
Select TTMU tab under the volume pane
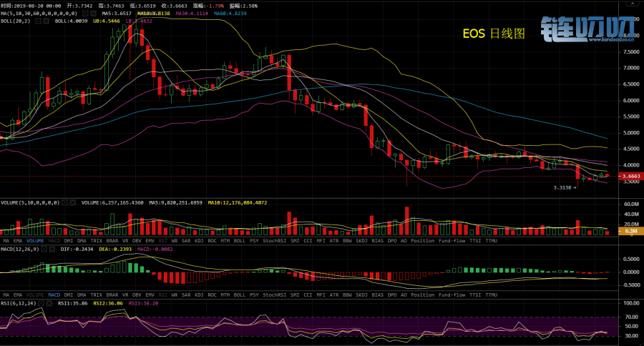tap(491, 241)
